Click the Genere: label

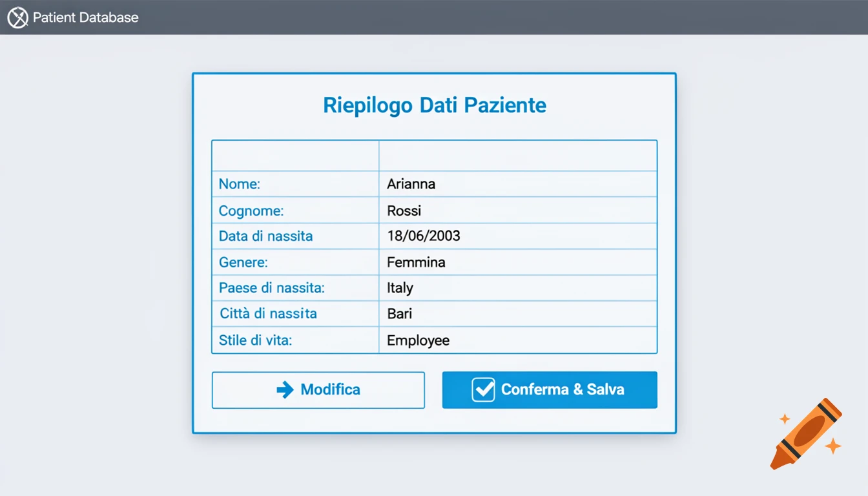point(243,262)
